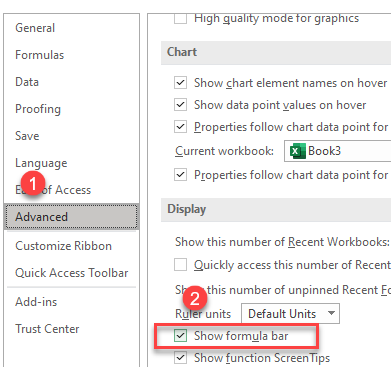
Task: Click the Excel icon beside Book3
Action: click(x=298, y=151)
